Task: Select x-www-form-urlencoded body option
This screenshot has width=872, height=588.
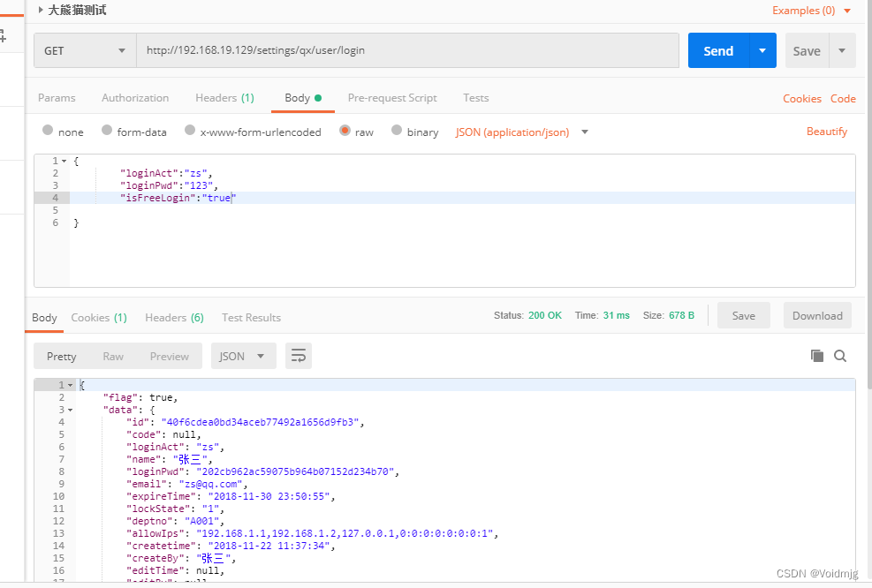Action: tap(190, 130)
